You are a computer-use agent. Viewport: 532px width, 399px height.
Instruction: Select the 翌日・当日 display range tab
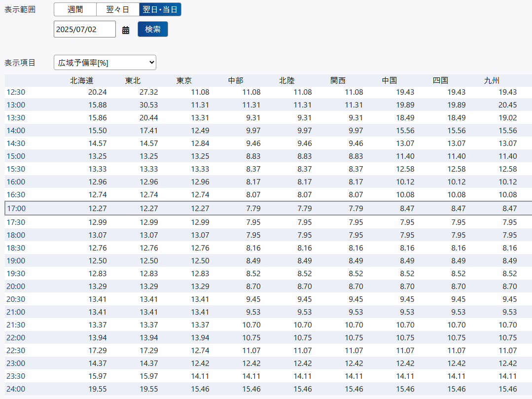tap(160, 9)
